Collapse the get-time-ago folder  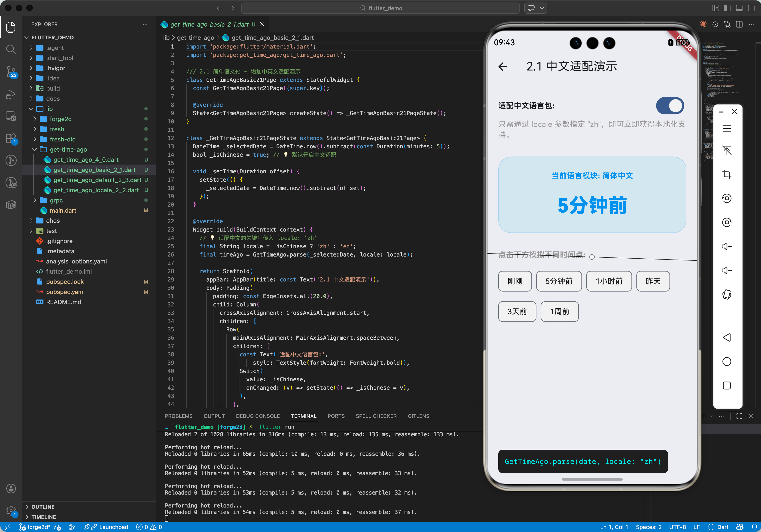point(68,149)
